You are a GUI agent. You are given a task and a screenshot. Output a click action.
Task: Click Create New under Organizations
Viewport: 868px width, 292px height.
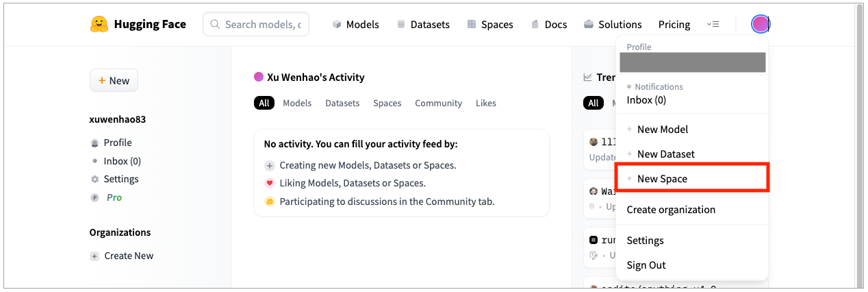point(129,256)
